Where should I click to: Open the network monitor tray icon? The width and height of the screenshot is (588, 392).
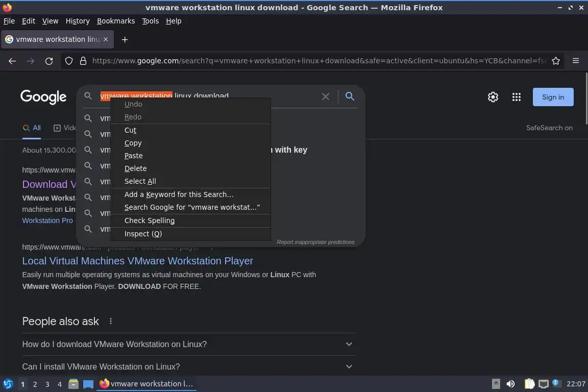tap(544, 384)
